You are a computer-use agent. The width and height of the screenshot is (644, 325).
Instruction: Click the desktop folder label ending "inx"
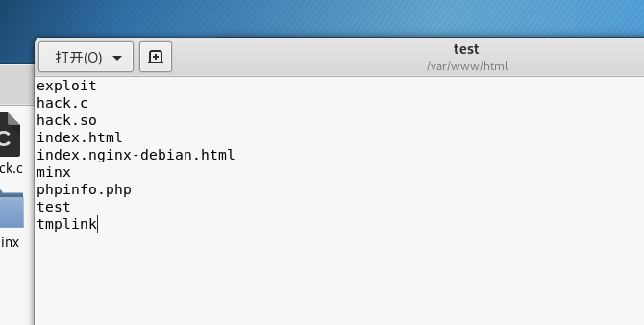point(10,242)
